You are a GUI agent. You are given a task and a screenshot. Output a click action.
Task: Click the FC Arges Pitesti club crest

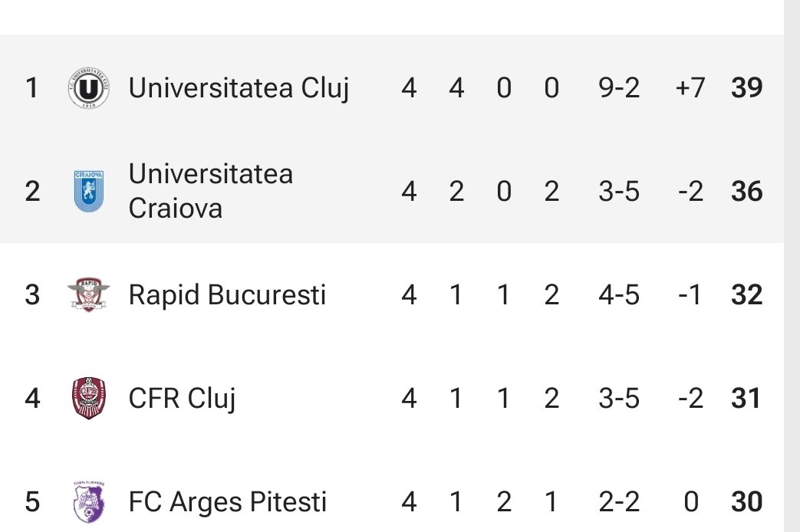coord(88,502)
